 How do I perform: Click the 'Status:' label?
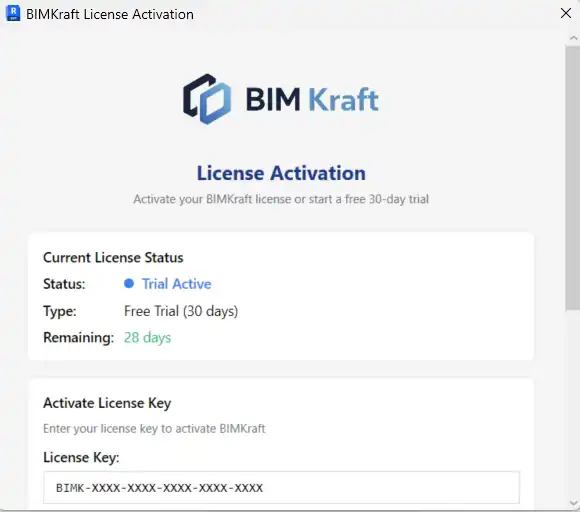[x=64, y=284]
